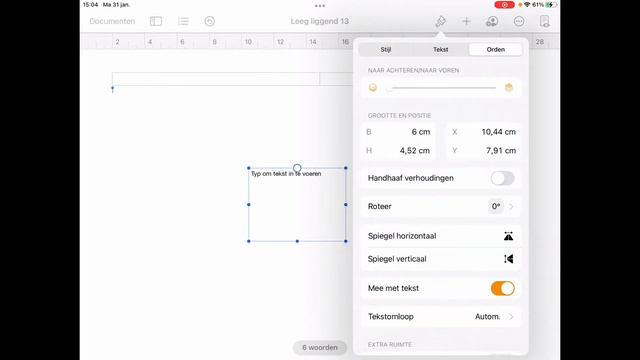
Task: Flip object with Spiegel horizontaal
Action: [x=440, y=236]
